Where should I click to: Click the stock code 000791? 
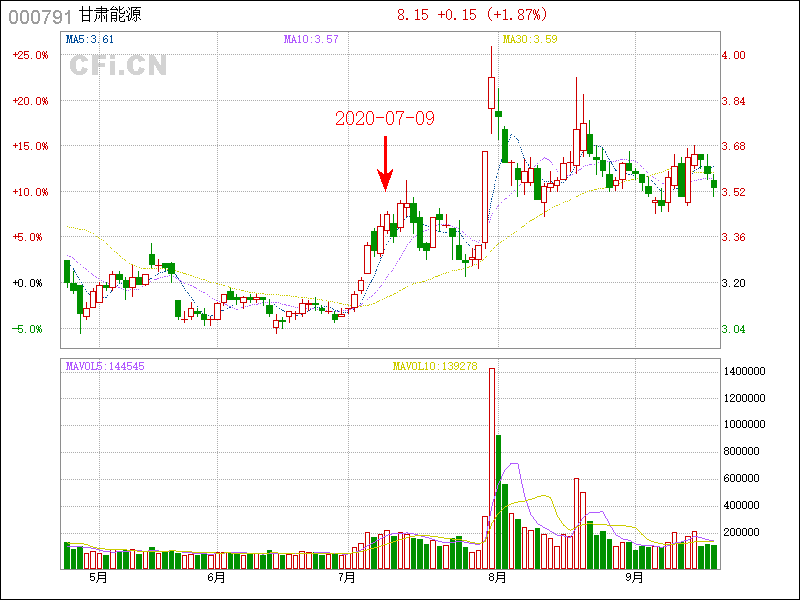(x=40, y=17)
